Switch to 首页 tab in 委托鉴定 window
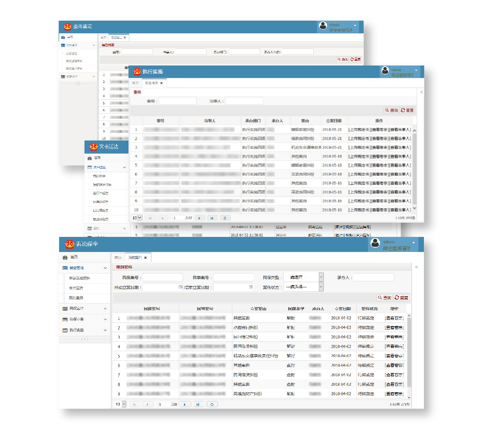 point(103,38)
